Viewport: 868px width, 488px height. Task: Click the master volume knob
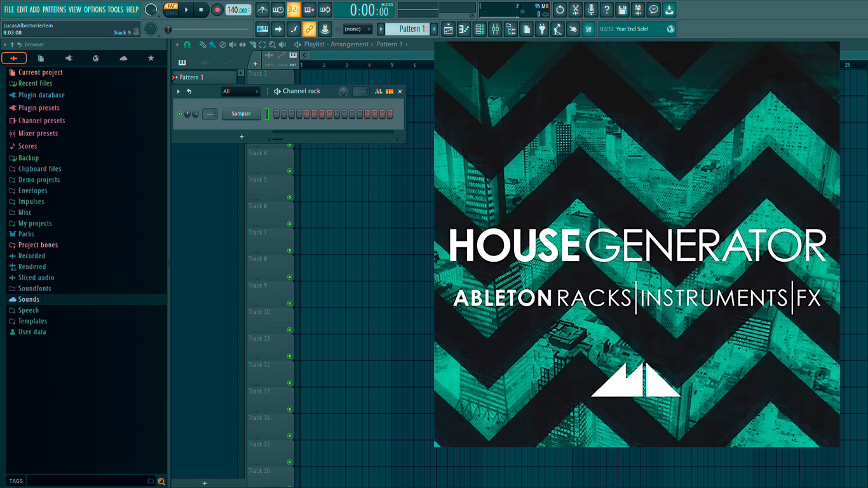coord(151,10)
